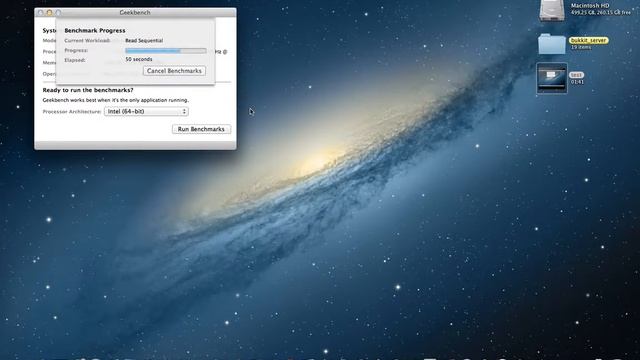The image size is (640, 360).
Task: Click the "Benchmark Progress" heading
Action: coord(95,31)
